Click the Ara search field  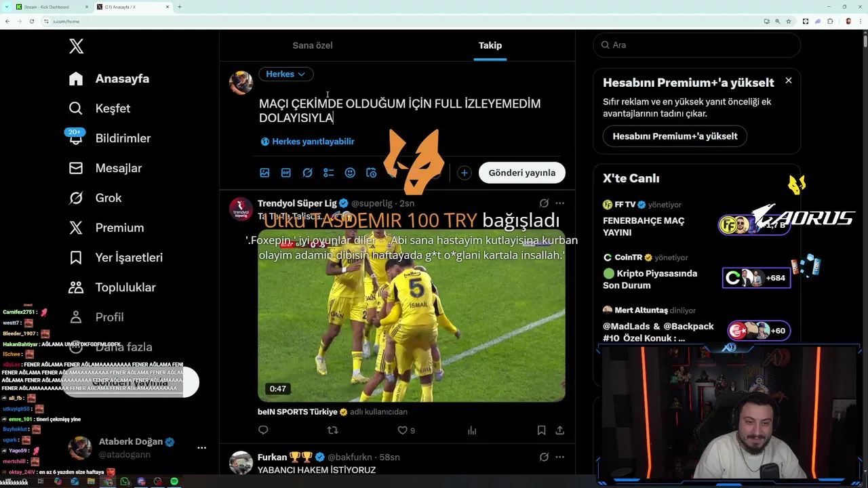click(696, 45)
